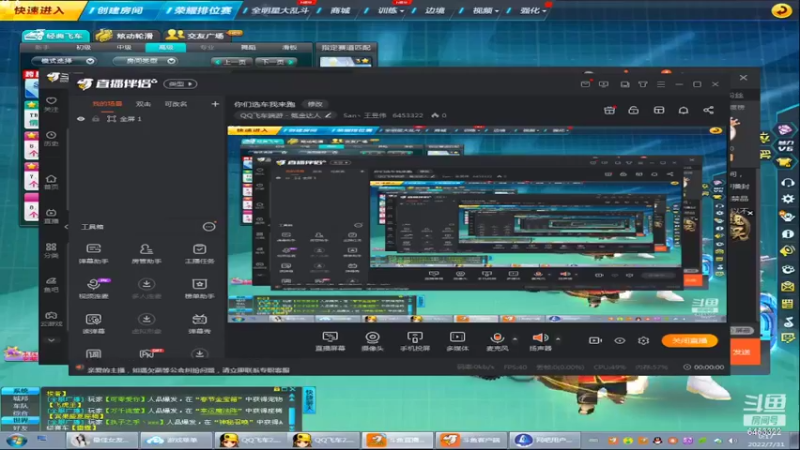The width and height of the screenshot is (800, 450).
Task: Click bell notification icon in header
Action: pyautogui.click(x=683, y=110)
